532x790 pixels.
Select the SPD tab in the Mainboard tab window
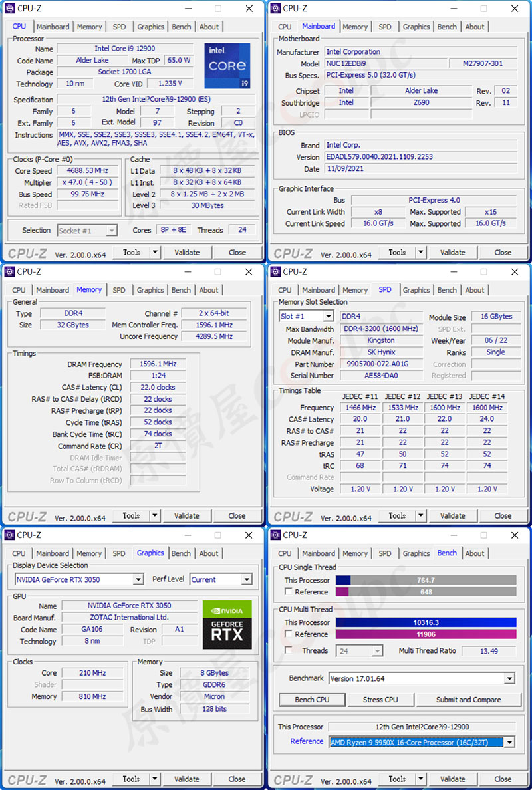385,27
